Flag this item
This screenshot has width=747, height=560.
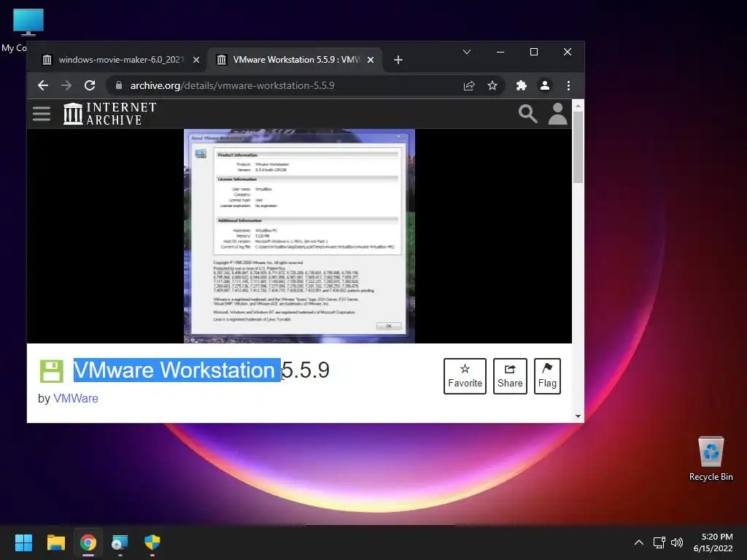point(547,376)
